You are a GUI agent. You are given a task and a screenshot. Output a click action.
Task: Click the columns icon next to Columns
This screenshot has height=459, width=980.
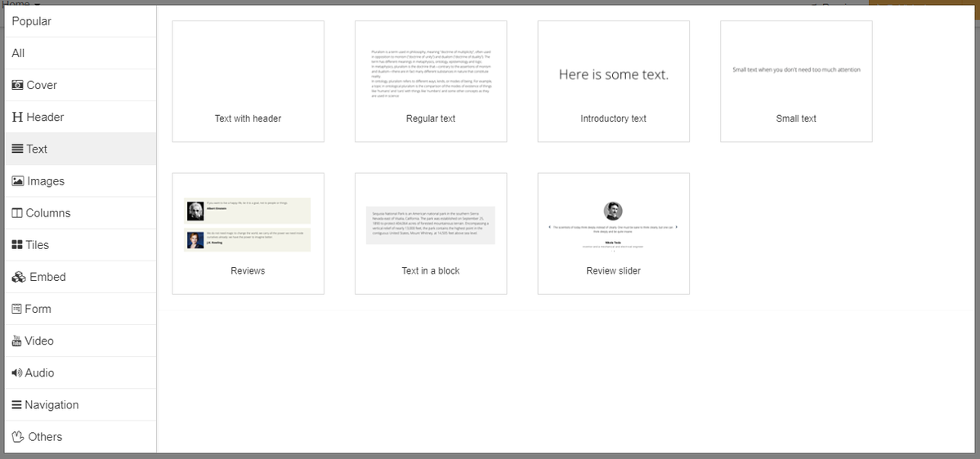(x=17, y=213)
